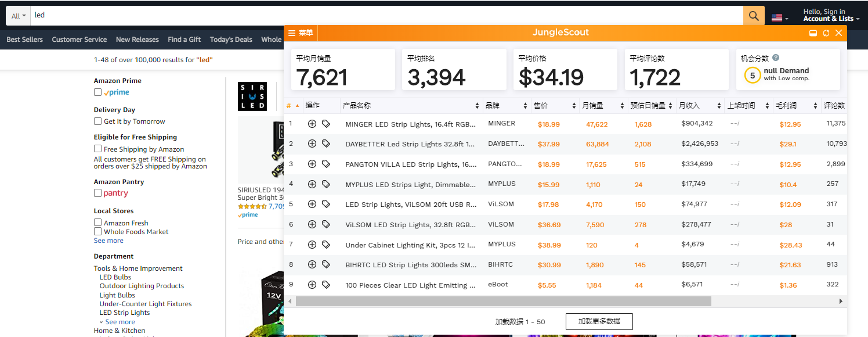
Task: Open LED Bulbs department link
Action: point(115,277)
